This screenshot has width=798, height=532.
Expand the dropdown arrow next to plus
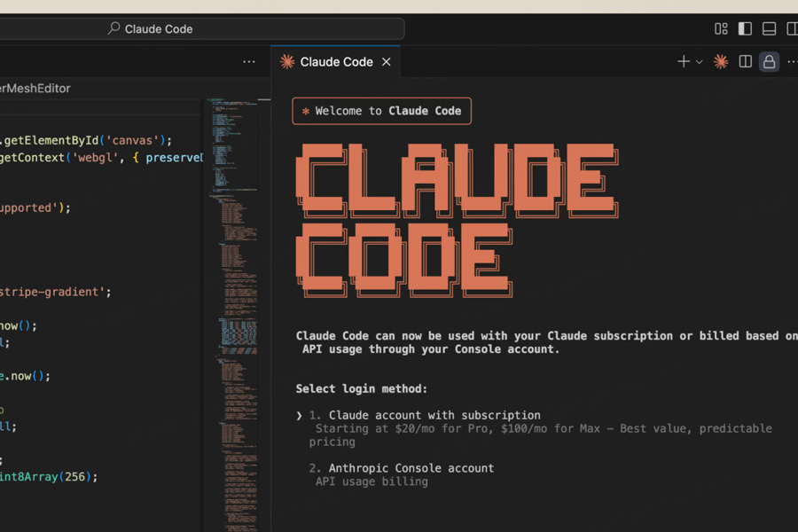tap(700, 62)
